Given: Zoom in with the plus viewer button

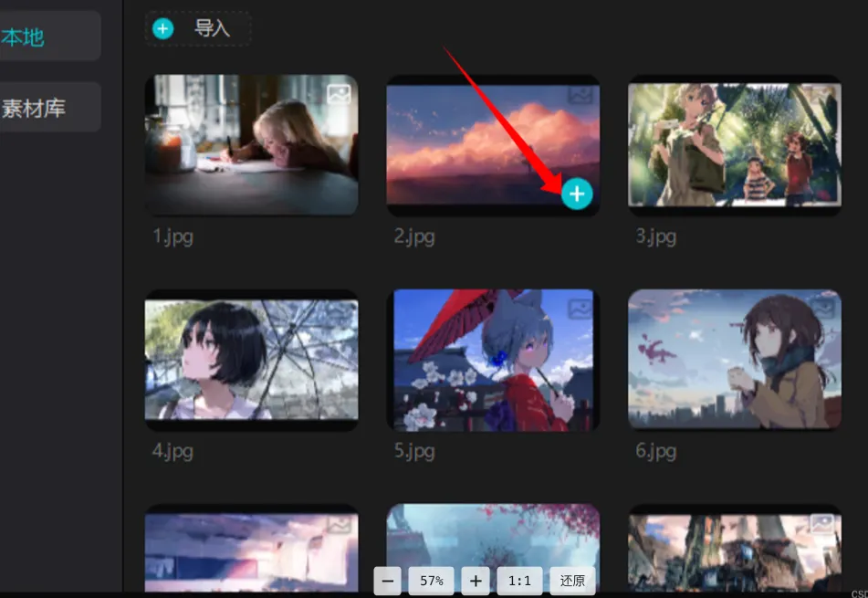Looking at the screenshot, I should pyautogui.click(x=476, y=581).
